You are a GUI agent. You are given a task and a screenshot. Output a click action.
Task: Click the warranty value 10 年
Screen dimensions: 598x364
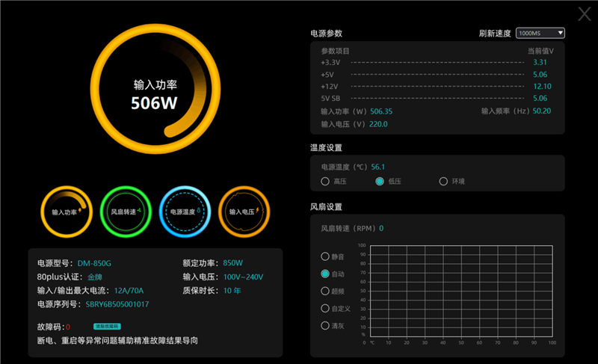(232, 291)
